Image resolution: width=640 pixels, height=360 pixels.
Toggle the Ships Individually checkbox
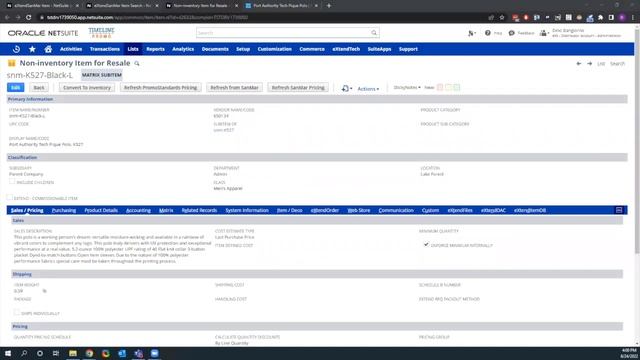16,313
